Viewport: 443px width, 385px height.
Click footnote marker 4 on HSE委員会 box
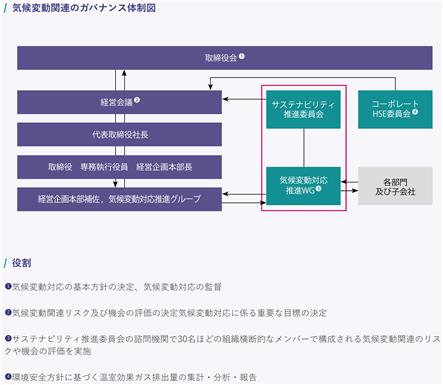coord(415,112)
